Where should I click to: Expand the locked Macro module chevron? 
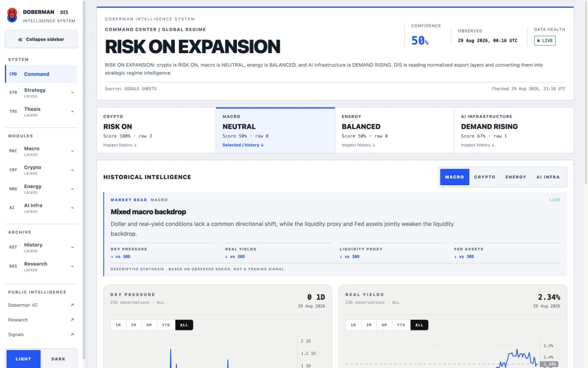point(72,151)
